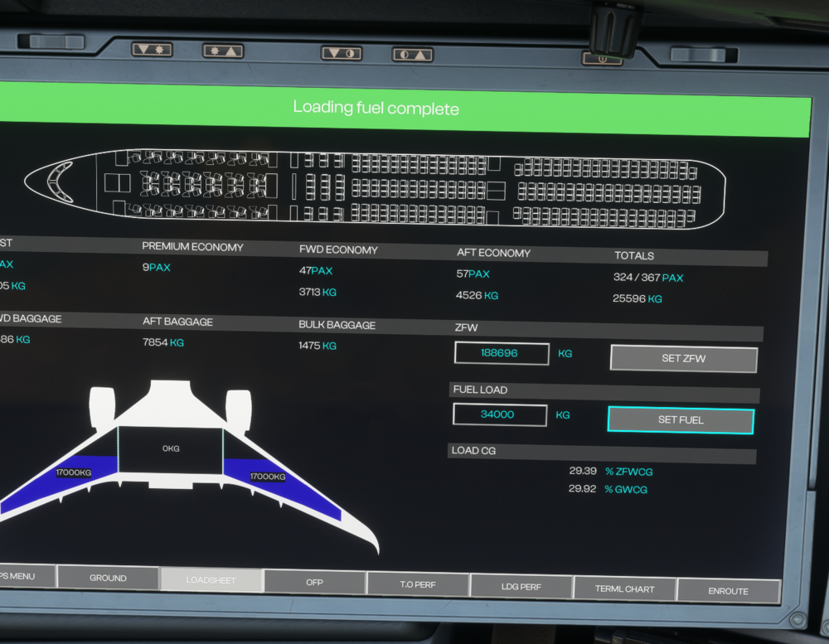Open the T.O PERF tab
The width and height of the screenshot is (829, 644).
click(x=418, y=584)
